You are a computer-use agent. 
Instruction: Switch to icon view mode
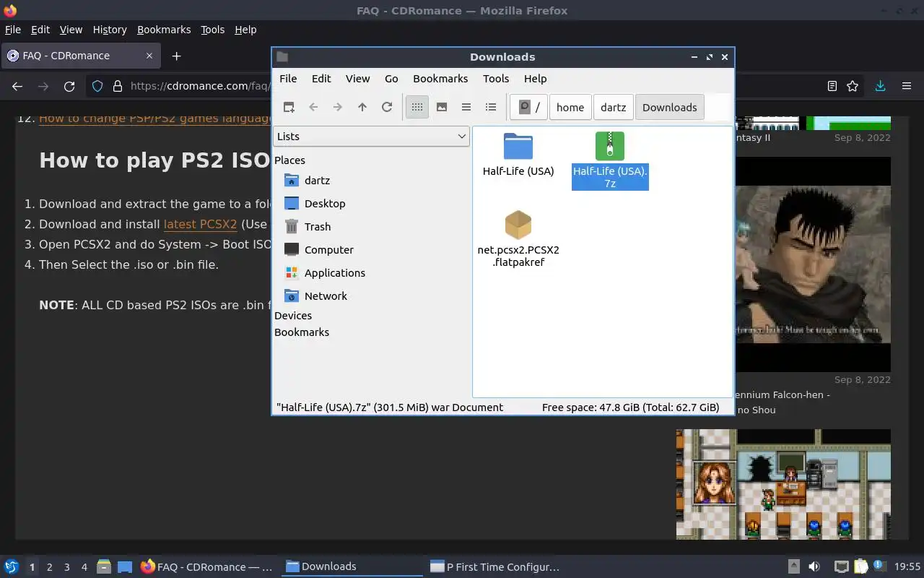click(x=417, y=107)
